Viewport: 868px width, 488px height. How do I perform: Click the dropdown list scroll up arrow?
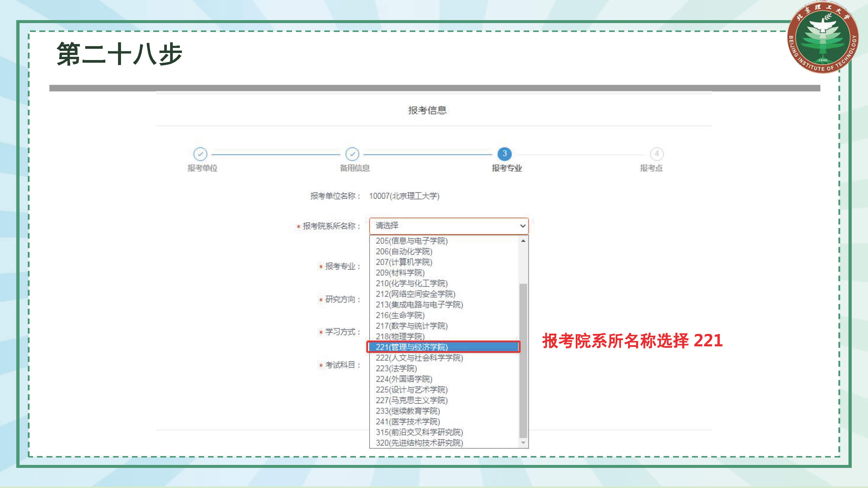(x=523, y=241)
